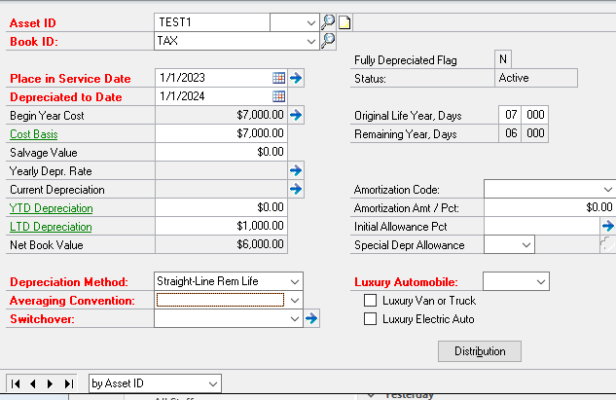Click the blue arrow beside Initial Allowance Pct
Viewport: 616px width, 400px height.
pyautogui.click(x=607, y=226)
